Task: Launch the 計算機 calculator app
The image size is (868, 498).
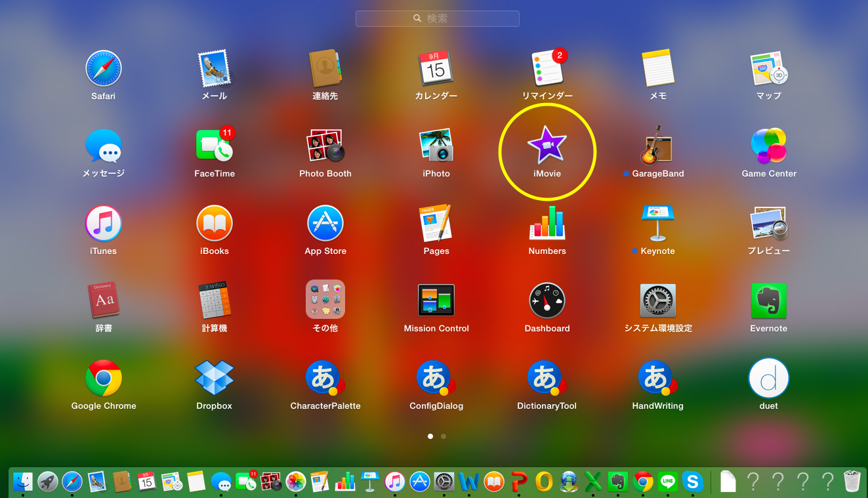Action: (215, 301)
